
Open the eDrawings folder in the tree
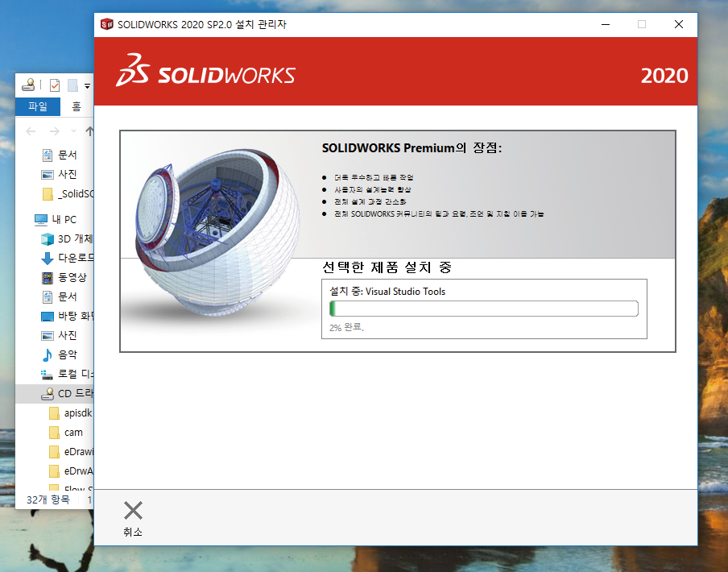click(71, 452)
